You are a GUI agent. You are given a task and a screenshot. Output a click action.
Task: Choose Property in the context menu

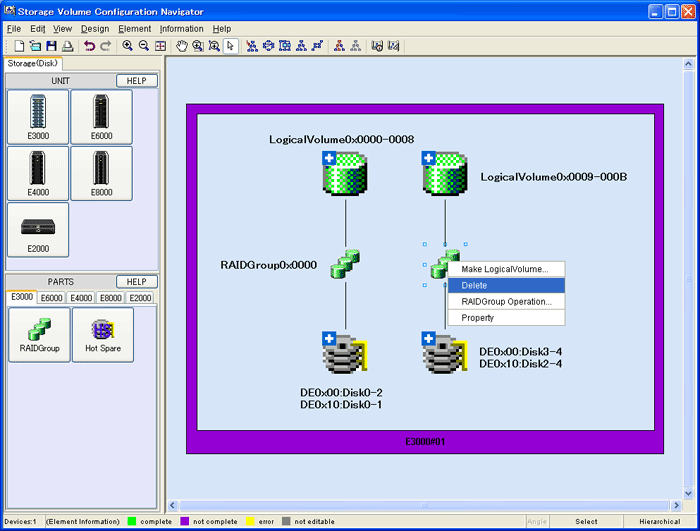pos(506,318)
